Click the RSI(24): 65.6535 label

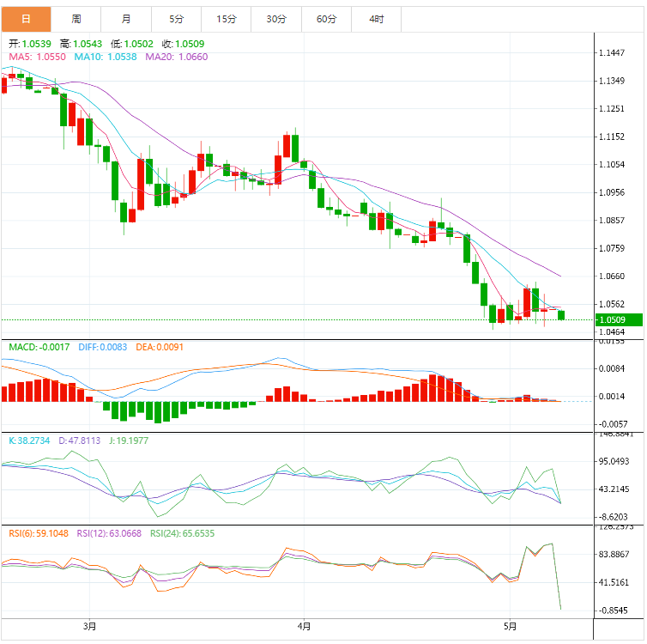coord(183,534)
